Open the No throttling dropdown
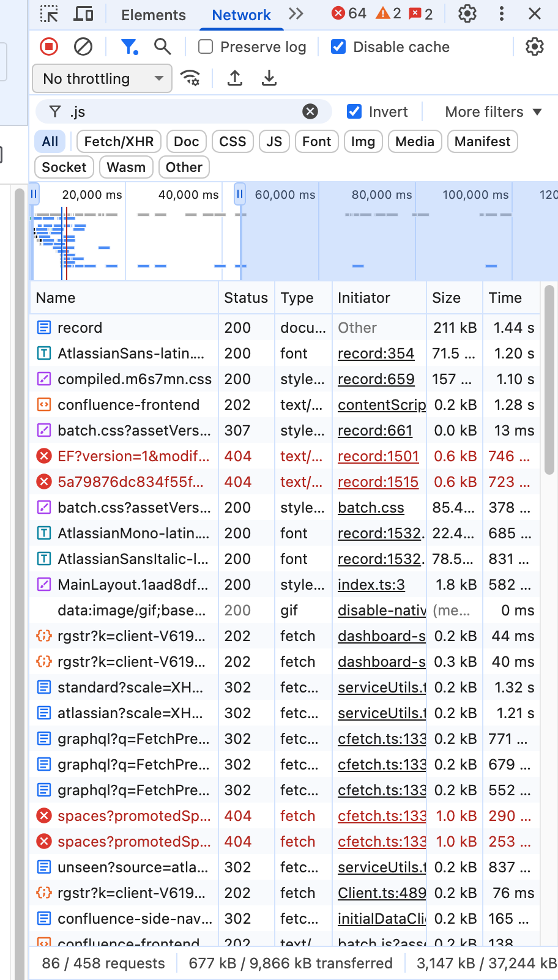Viewport: 558px width, 980px height. point(102,78)
